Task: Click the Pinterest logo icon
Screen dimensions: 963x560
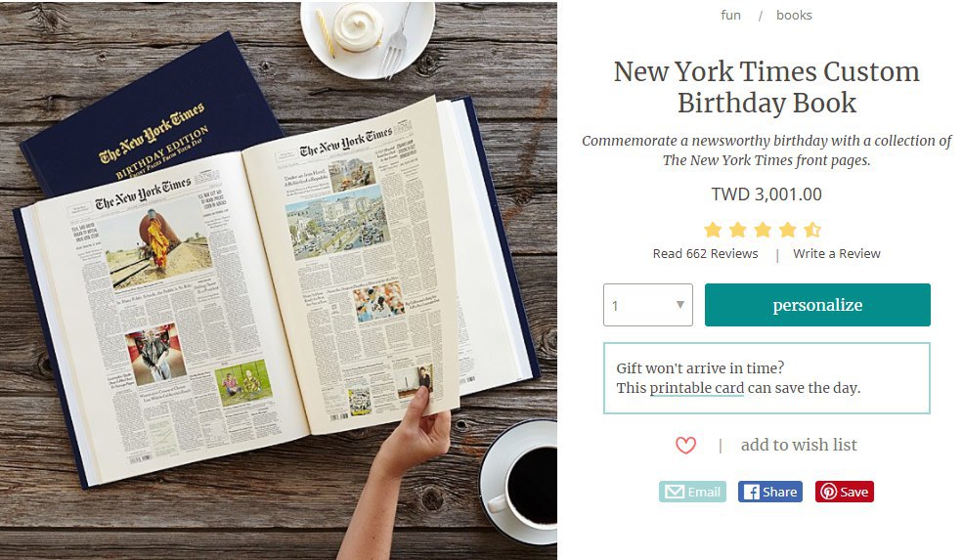Action: click(x=828, y=492)
